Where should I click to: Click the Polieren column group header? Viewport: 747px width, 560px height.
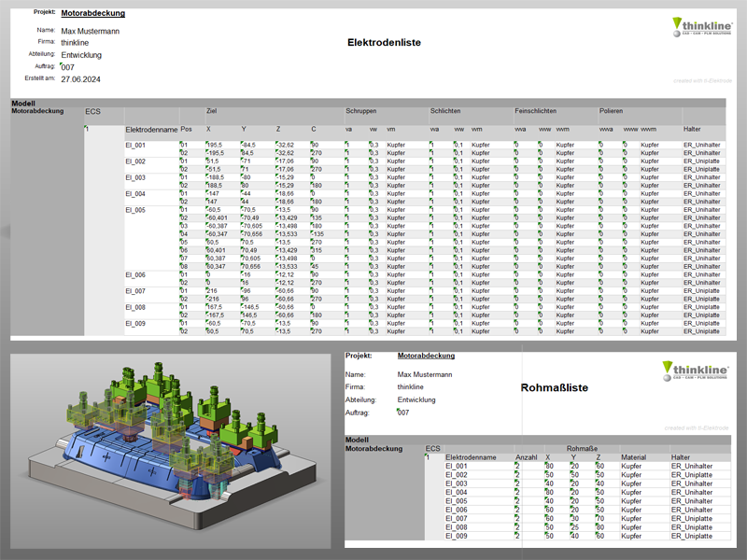pos(613,111)
